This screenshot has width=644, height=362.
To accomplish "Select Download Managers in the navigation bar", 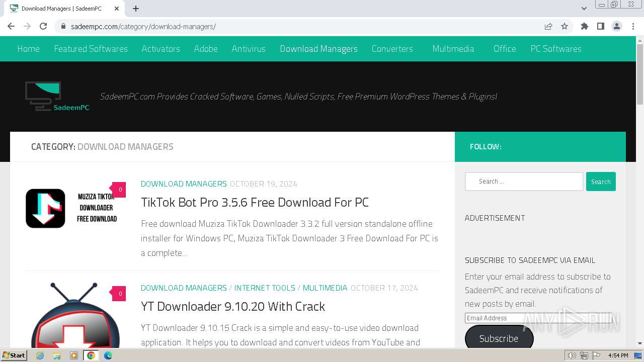I will (x=319, y=49).
